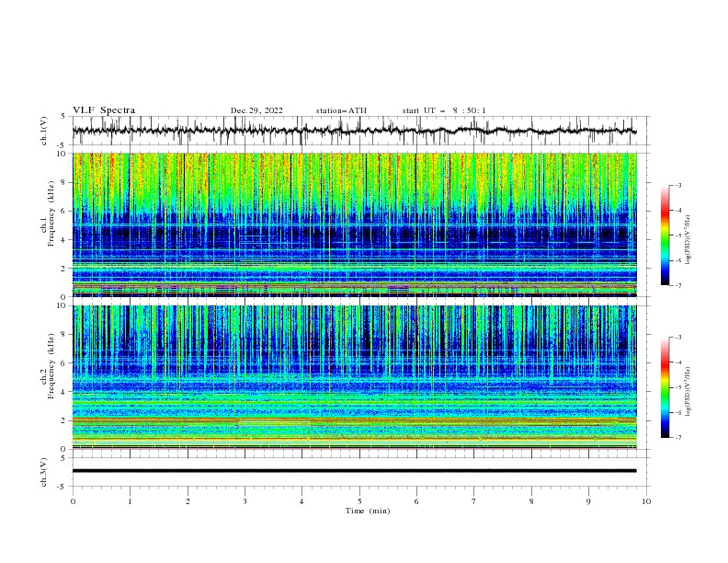Click the ch.2 spectrogram panel
This screenshot has height=563, width=728.
click(355, 377)
